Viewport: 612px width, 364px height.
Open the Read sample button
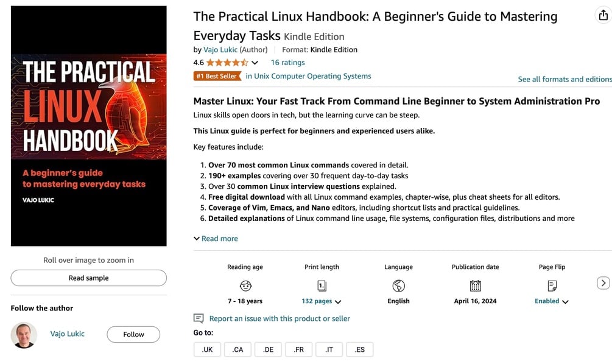88,278
